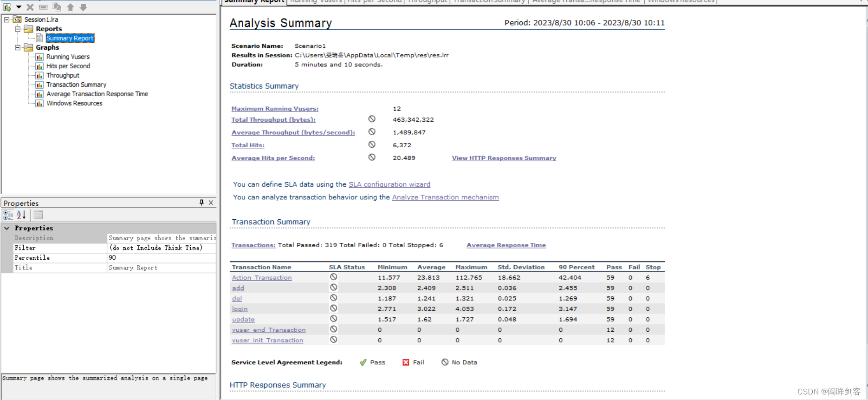Viewport: 868px width, 400px height.
Task: Click the red Fail legend icon
Action: pos(406,362)
